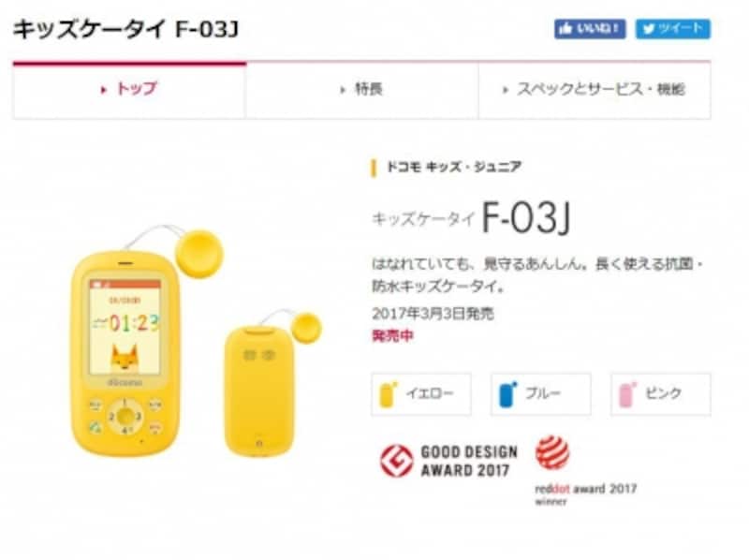Select the ピンク color option
The height and width of the screenshot is (560, 749).
(661, 394)
